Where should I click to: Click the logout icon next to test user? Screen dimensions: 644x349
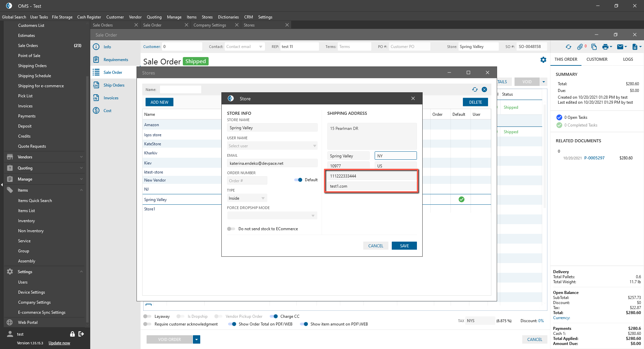[x=81, y=334]
